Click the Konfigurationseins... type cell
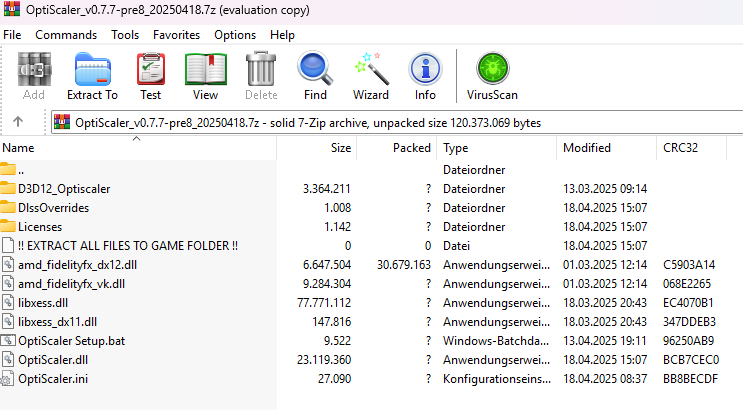This screenshot has height=410, width=743. [x=497, y=378]
